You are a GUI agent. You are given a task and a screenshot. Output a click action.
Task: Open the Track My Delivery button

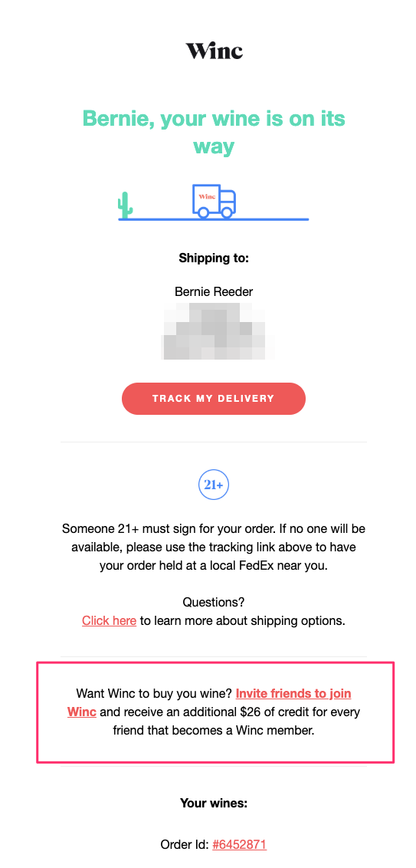click(x=214, y=399)
